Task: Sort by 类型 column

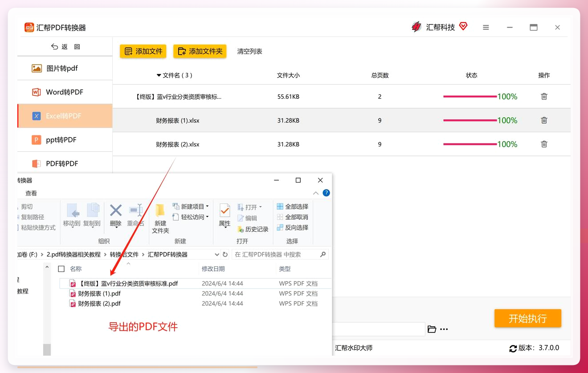Action: [x=285, y=269]
